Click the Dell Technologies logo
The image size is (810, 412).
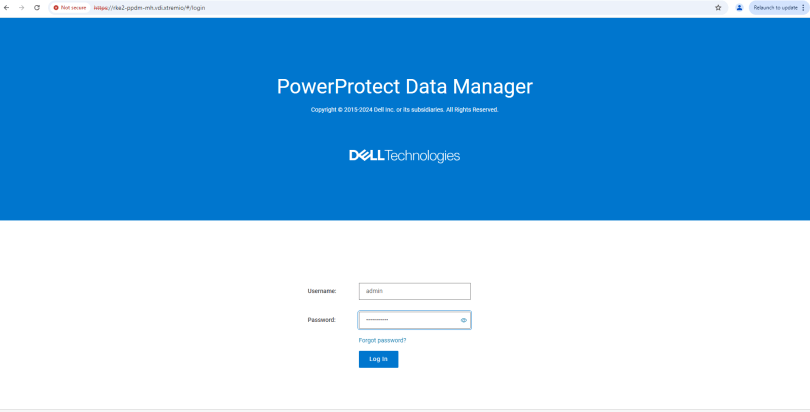pyautogui.click(x=404, y=156)
